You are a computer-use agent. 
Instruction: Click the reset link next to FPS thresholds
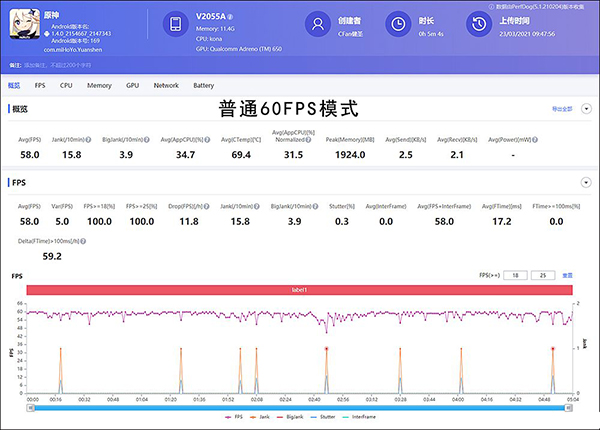[567, 274]
